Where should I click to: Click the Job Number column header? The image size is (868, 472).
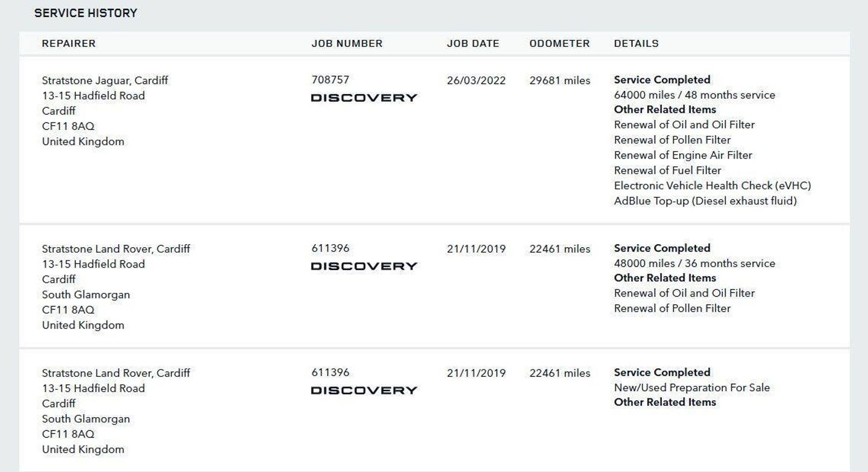347,43
